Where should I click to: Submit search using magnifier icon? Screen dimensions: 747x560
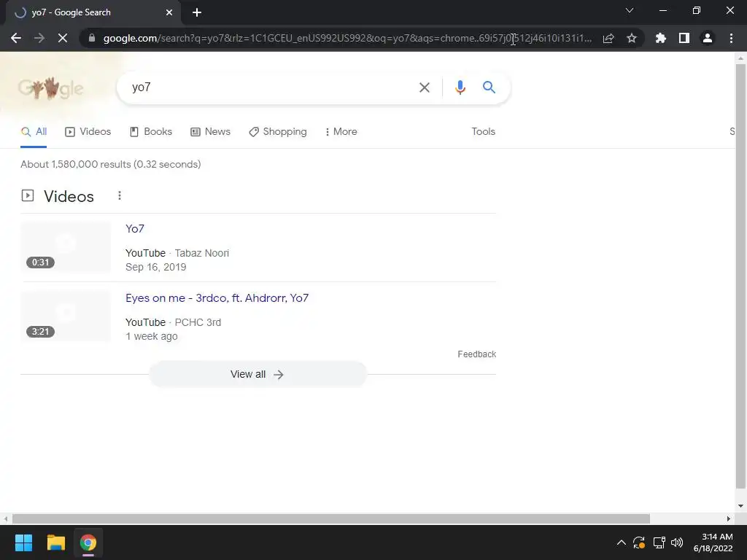[489, 87]
